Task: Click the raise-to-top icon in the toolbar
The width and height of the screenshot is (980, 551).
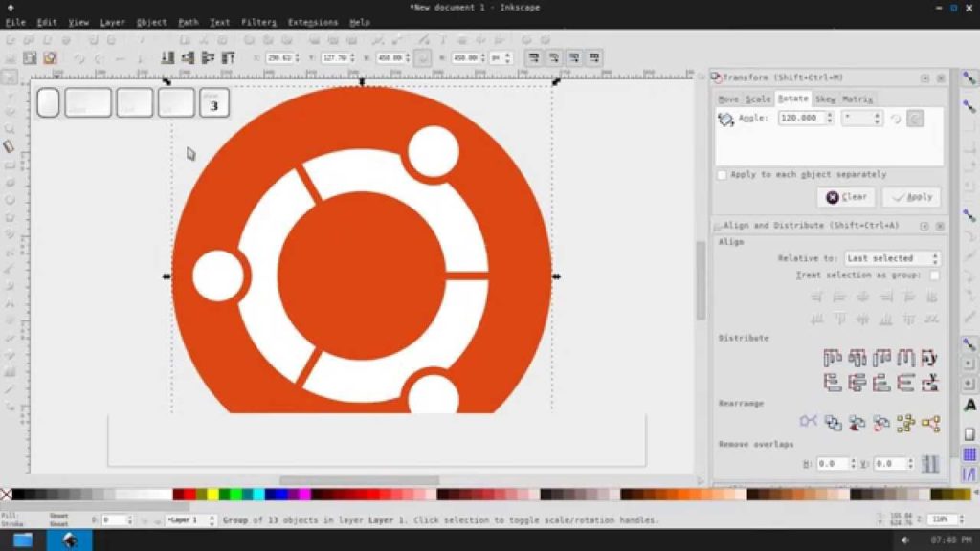Action: [x=167, y=57]
